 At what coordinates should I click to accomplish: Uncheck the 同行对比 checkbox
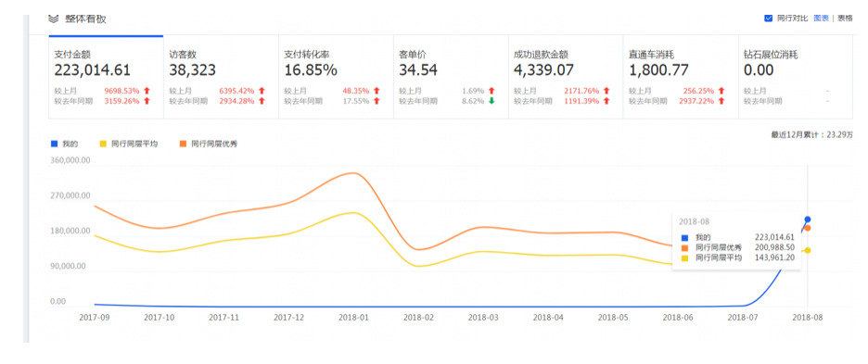click(x=769, y=19)
